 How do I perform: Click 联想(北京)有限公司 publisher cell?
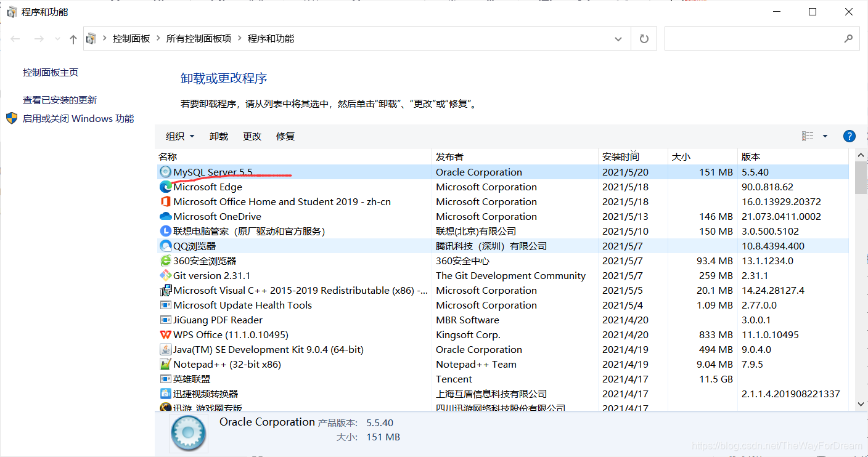point(476,231)
